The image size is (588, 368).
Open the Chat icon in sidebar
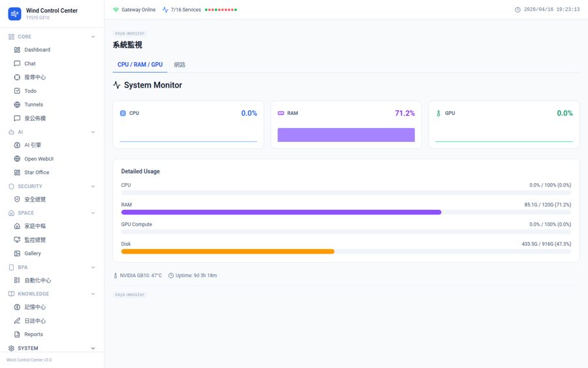pyautogui.click(x=17, y=63)
